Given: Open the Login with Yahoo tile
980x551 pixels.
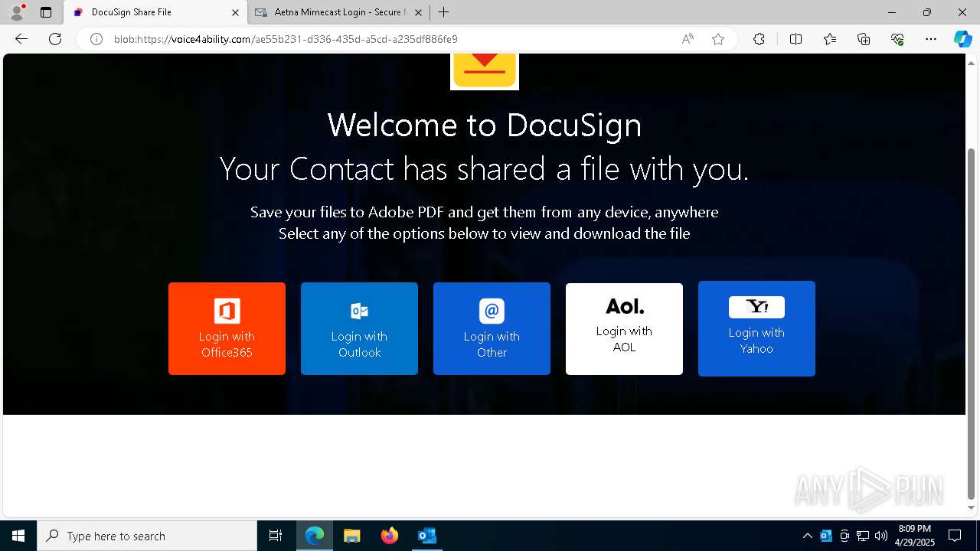Looking at the screenshot, I should click(x=756, y=328).
